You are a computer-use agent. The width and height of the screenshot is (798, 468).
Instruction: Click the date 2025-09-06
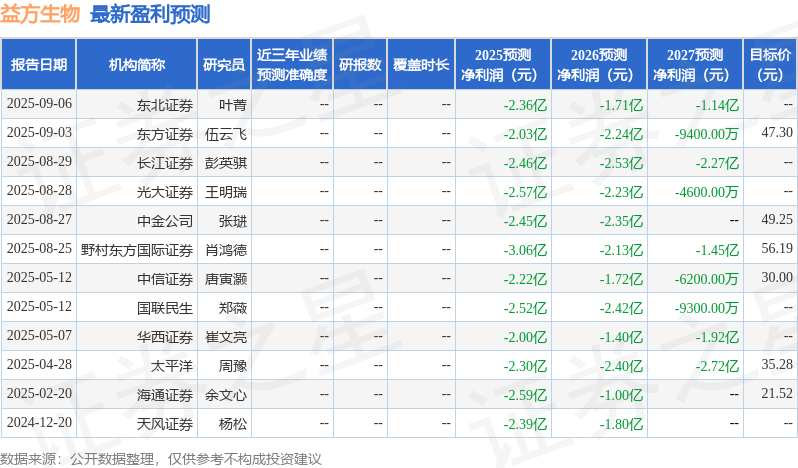[39, 104]
